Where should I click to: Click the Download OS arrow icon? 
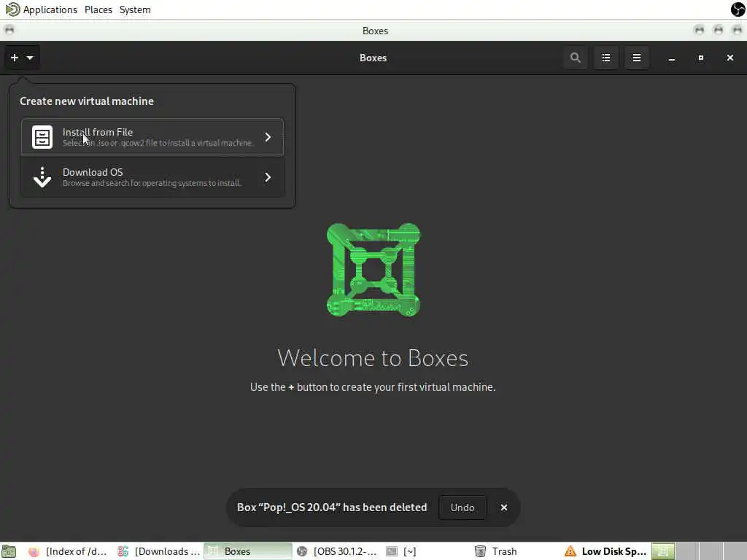tap(42, 177)
